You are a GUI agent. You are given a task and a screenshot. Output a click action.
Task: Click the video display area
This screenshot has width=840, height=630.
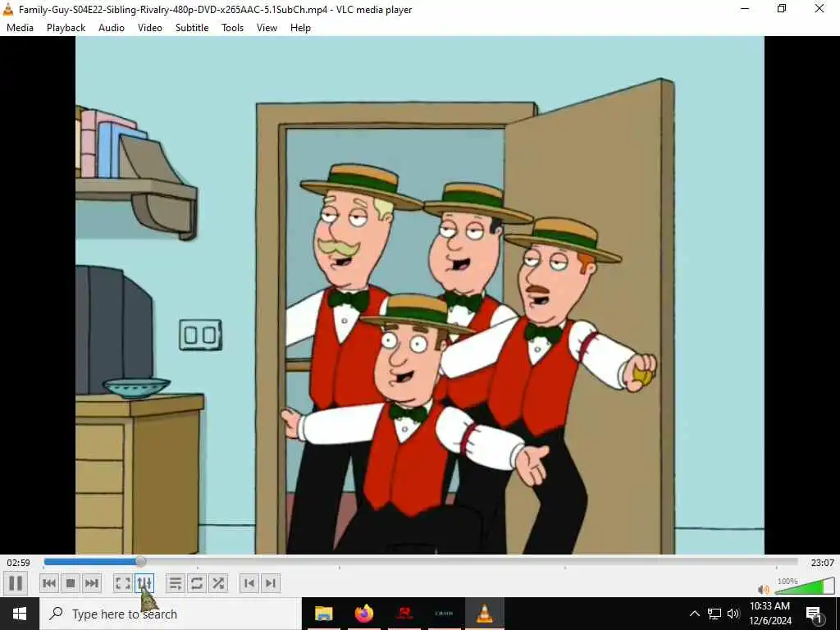(419, 295)
